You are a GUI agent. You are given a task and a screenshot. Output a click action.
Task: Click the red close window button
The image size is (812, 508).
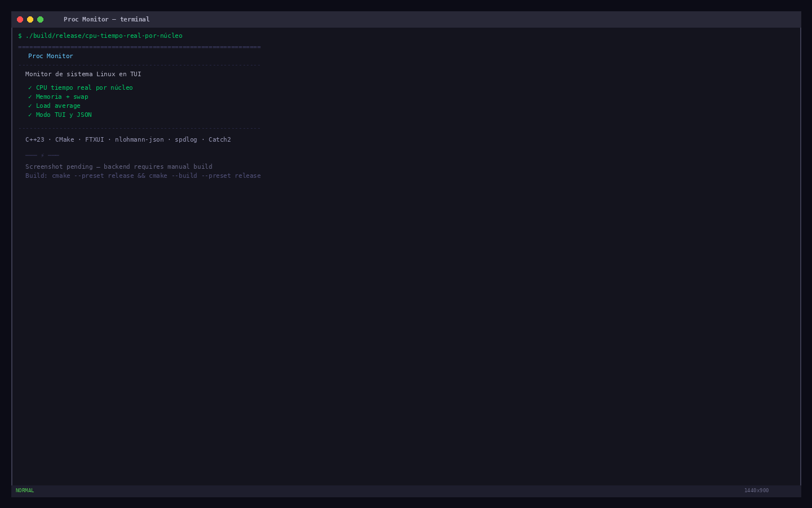(20, 19)
